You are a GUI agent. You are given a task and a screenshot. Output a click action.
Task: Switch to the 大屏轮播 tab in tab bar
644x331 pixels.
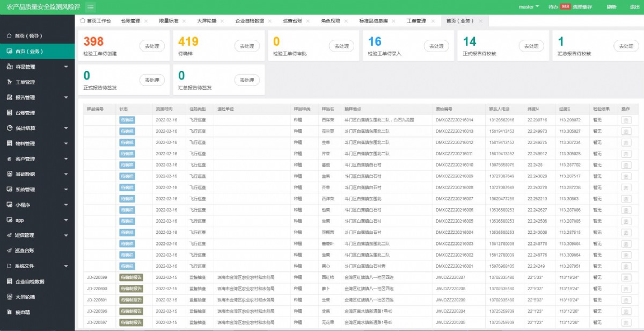pos(207,21)
